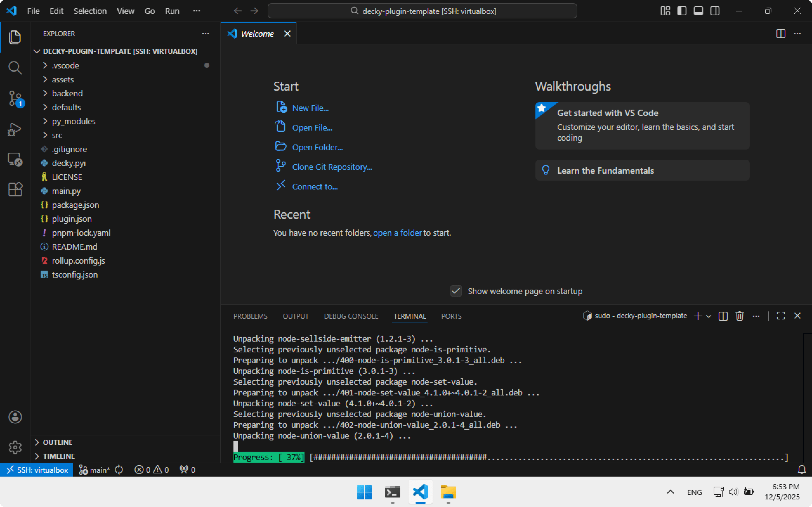Expand the OUTLINE section
This screenshot has height=507, width=812.
58,442
